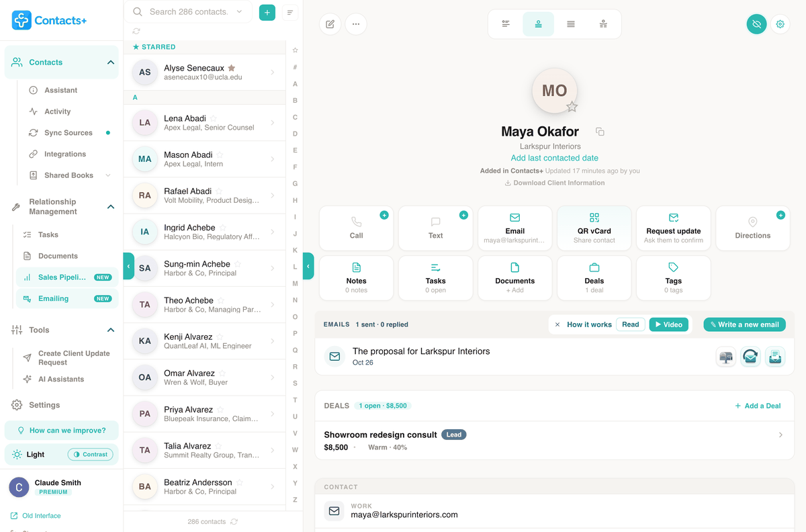Open contact detail settings gear icon
Image resolution: width=806 pixels, height=532 pixels.
[780, 24]
